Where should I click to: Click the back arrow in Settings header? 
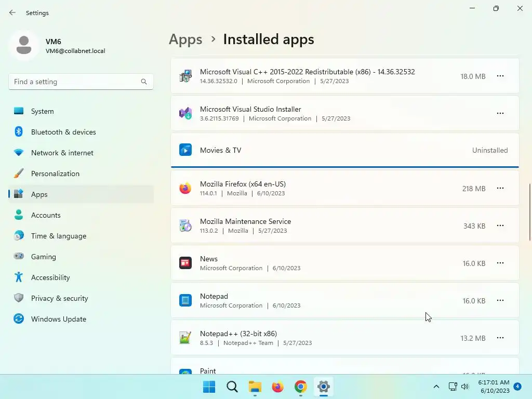click(12, 12)
